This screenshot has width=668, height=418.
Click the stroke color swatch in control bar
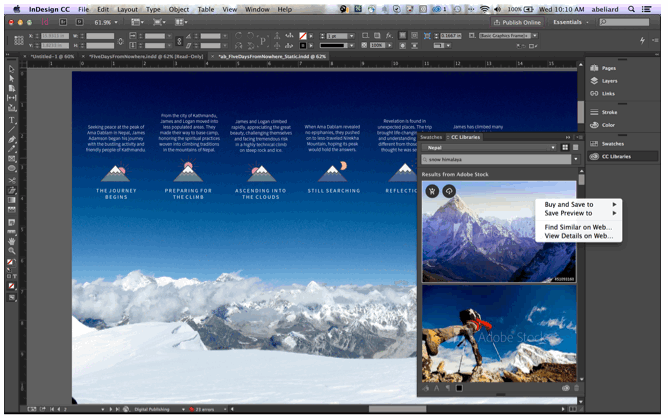tap(303, 45)
